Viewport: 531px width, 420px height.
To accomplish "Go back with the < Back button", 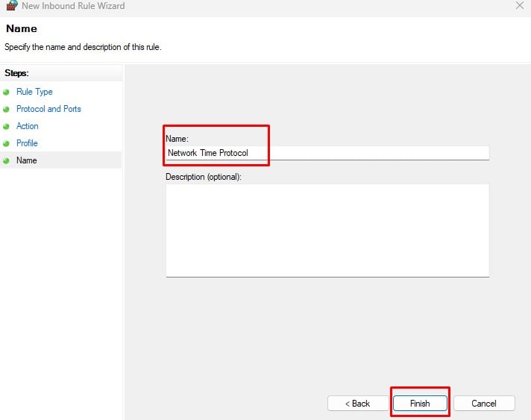I will (358, 404).
